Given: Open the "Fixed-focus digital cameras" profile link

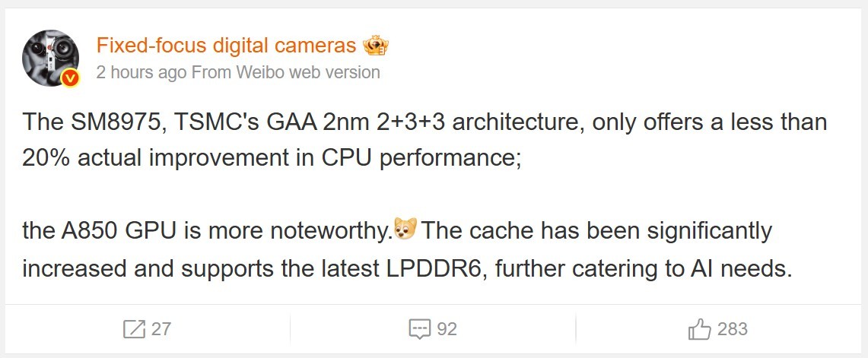Looking at the screenshot, I should pos(226,46).
